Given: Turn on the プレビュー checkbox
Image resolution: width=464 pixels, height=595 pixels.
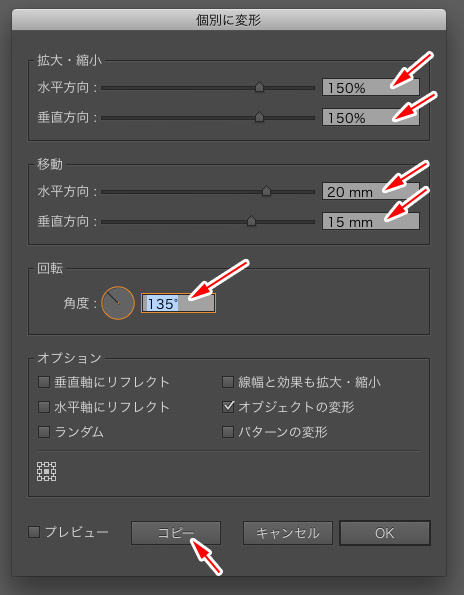Looking at the screenshot, I should [34, 532].
